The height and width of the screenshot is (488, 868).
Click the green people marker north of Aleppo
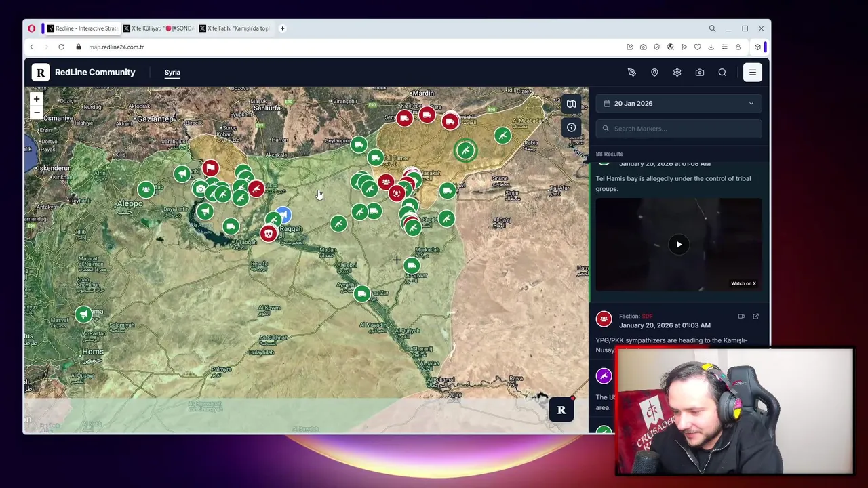[x=146, y=190]
